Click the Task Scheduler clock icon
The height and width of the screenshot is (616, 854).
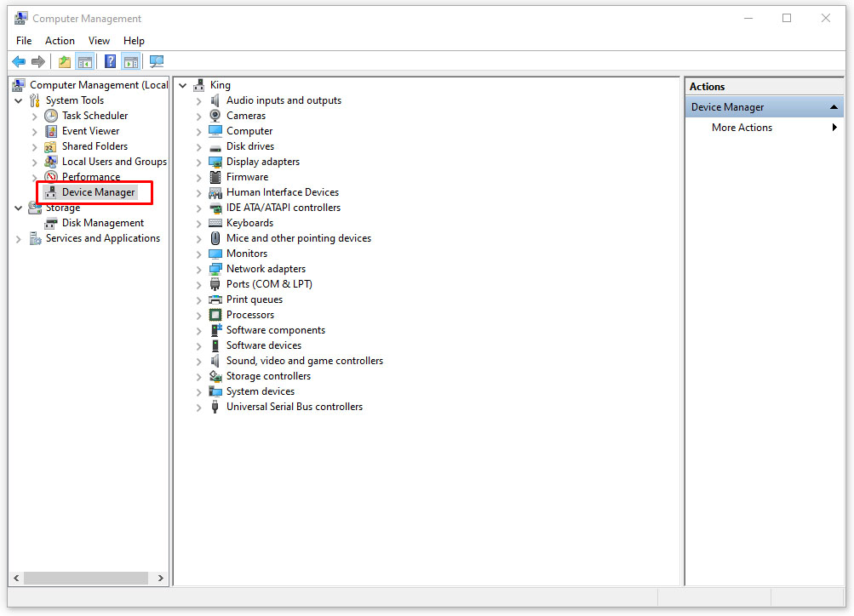[x=51, y=116]
